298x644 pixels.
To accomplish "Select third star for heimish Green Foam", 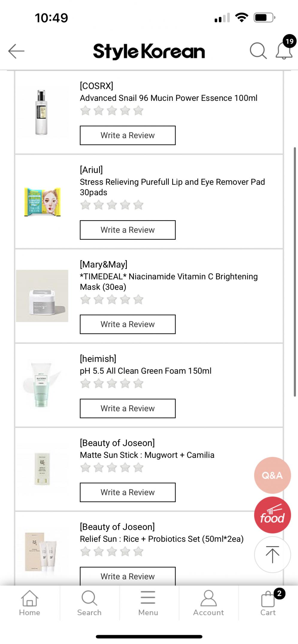I will pos(112,383).
